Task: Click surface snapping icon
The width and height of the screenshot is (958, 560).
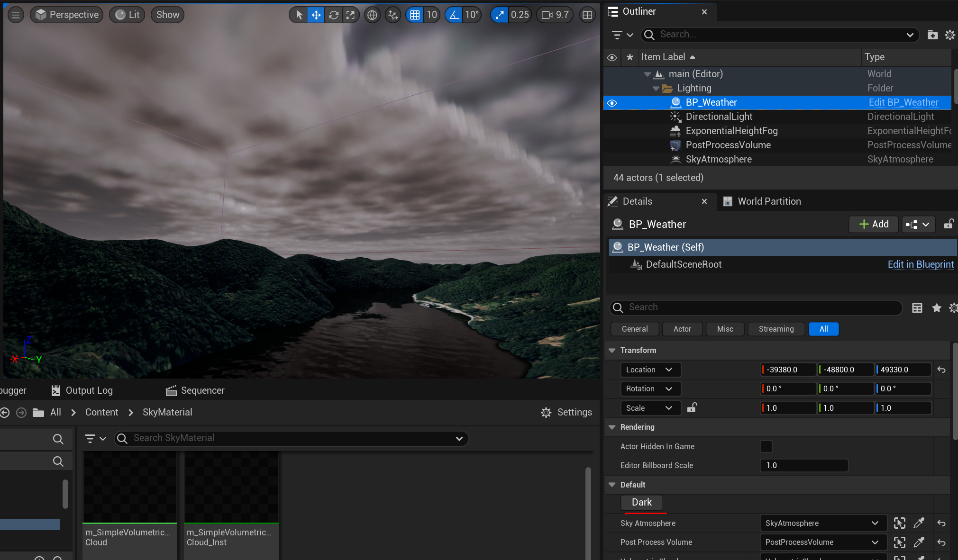Action: [x=393, y=15]
